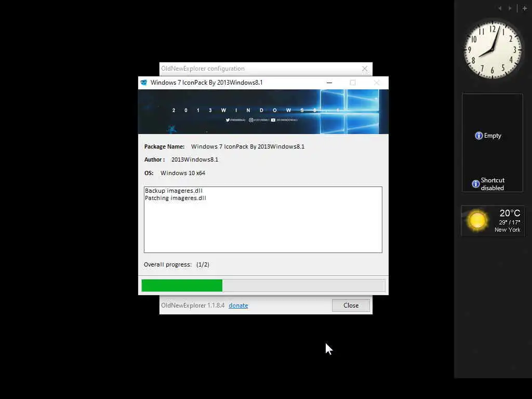Click the OS value 'Windows 10 x64'
532x399 pixels.
click(183, 173)
